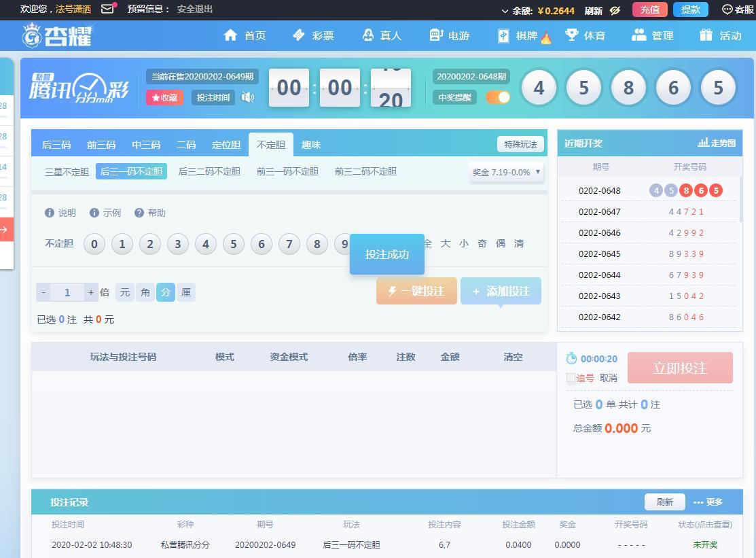Viewport: 756px width, 558px height.
Task: Click the 投注时间 button
Action: (x=213, y=97)
